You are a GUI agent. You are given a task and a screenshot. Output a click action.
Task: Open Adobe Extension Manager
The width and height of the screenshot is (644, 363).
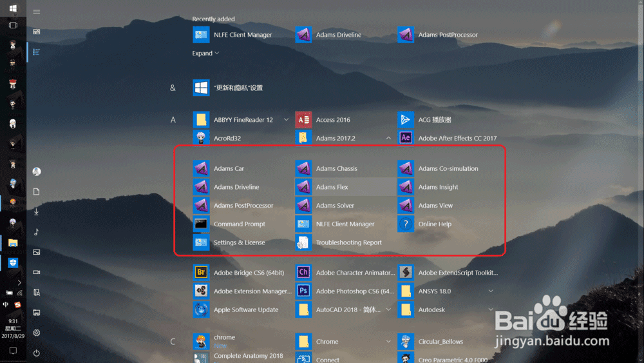(x=242, y=291)
